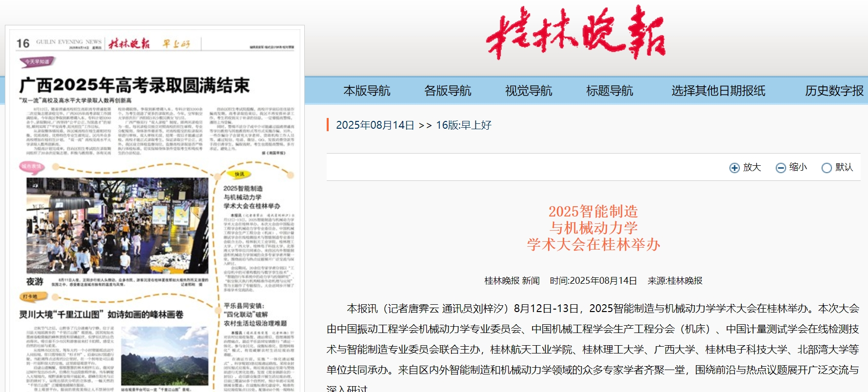Open the 本版导航 menu
The image size is (868, 392).
[x=367, y=91]
